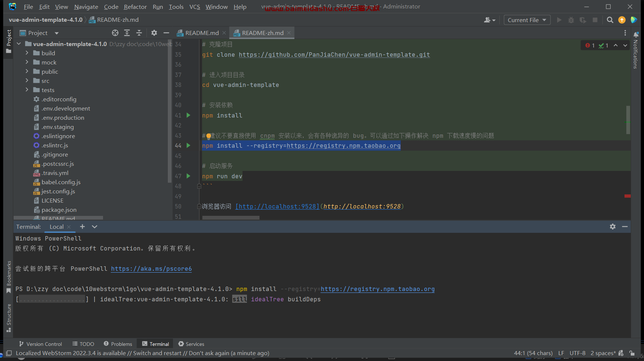Click the 2 spaces indent widget

pos(603,353)
